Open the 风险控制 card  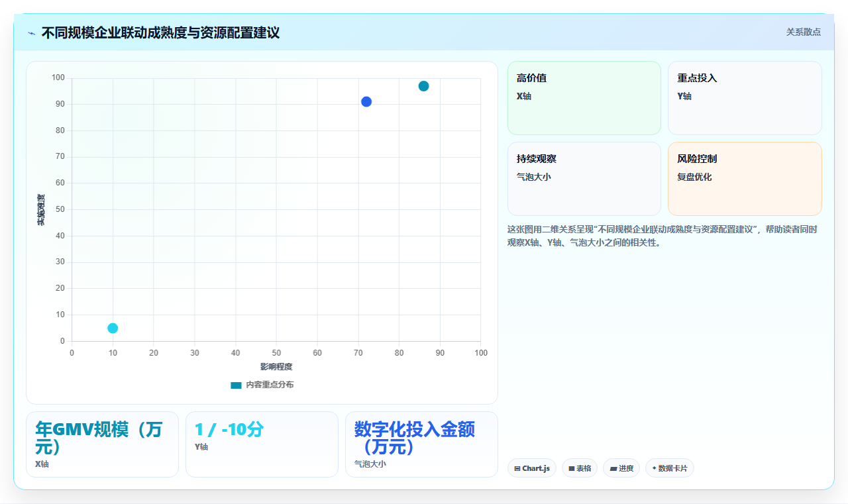click(745, 179)
